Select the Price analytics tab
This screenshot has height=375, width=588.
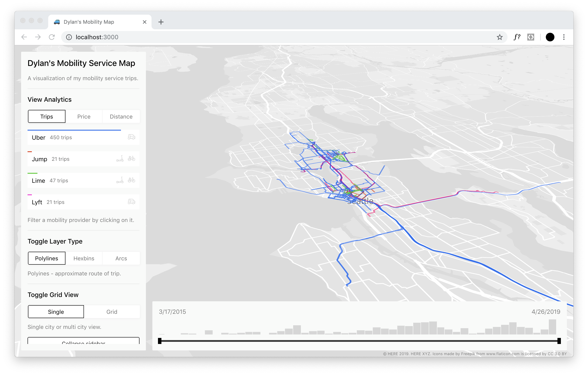coord(84,117)
